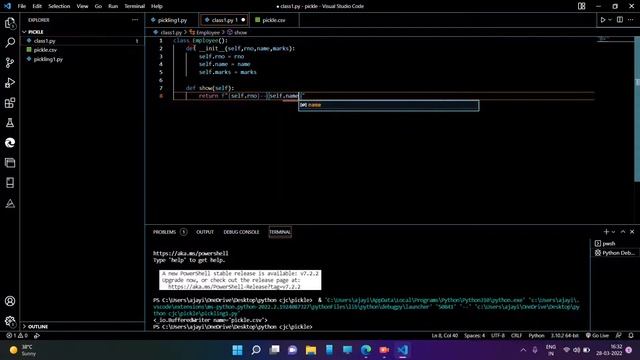This screenshot has width=640, height=360.
Task: Open Microsoft Edge from the taskbar
Action: pyautogui.click(x=366, y=350)
